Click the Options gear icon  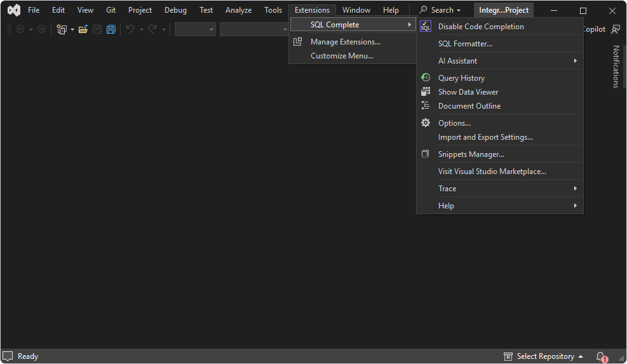426,123
